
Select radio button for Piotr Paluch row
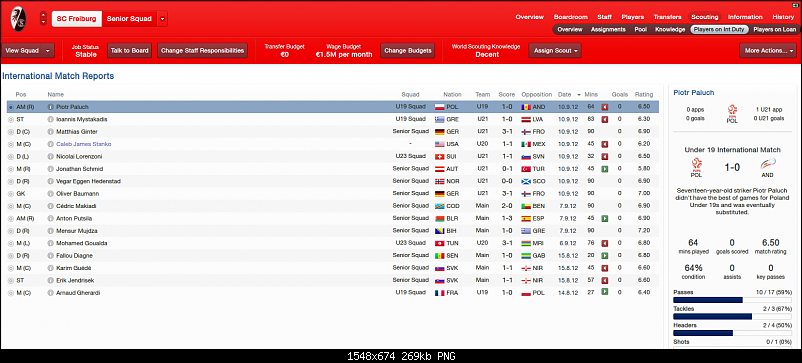tap(11, 107)
